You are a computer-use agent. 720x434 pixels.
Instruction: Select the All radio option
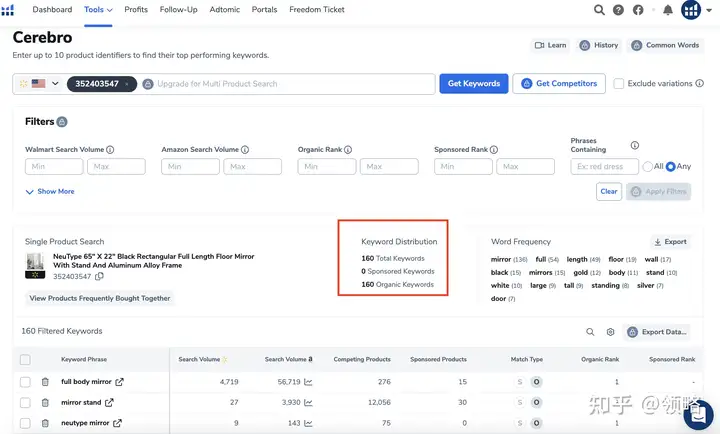tap(647, 166)
